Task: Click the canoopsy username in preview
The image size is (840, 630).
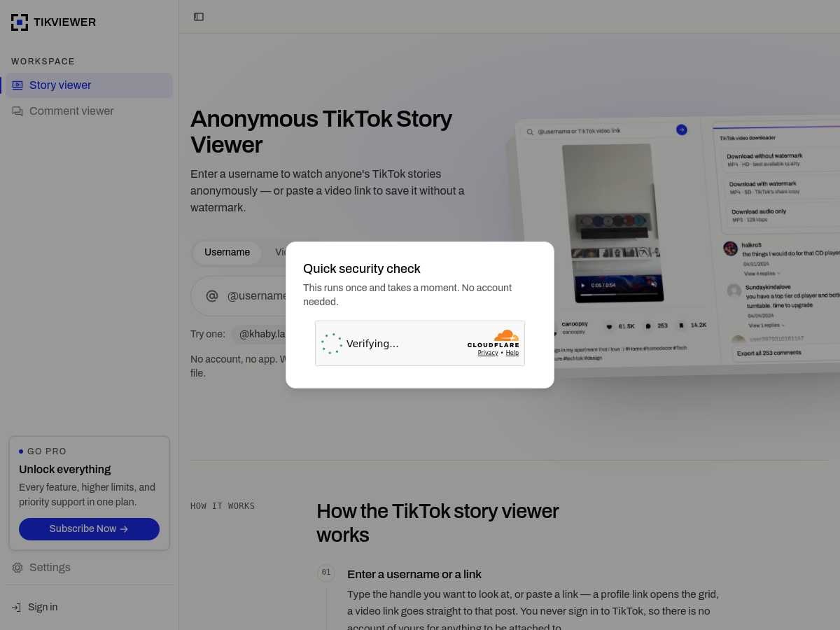Action: click(575, 323)
